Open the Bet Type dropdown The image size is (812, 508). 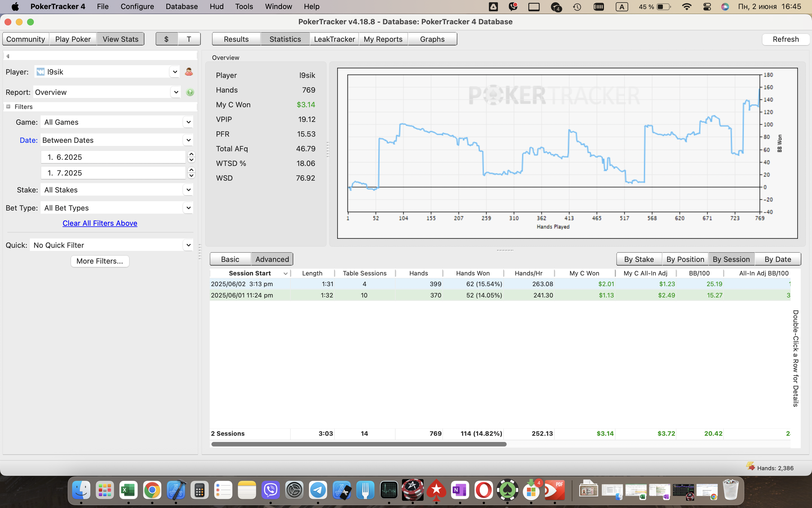tap(188, 208)
